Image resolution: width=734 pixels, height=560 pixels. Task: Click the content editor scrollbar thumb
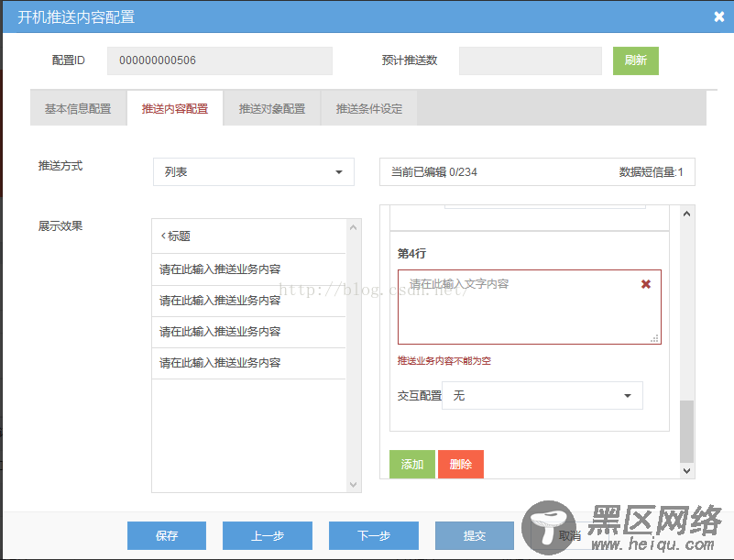click(686, 432)
